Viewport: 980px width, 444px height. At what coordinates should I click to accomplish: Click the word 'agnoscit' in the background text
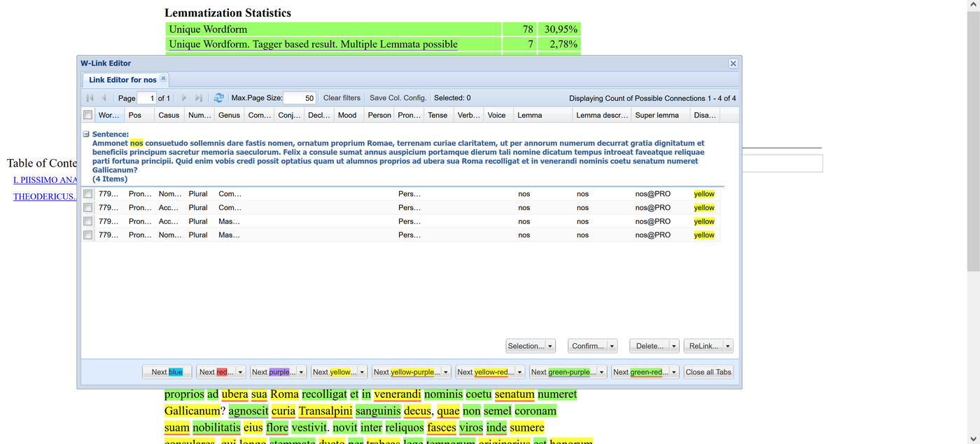point(248,411)
